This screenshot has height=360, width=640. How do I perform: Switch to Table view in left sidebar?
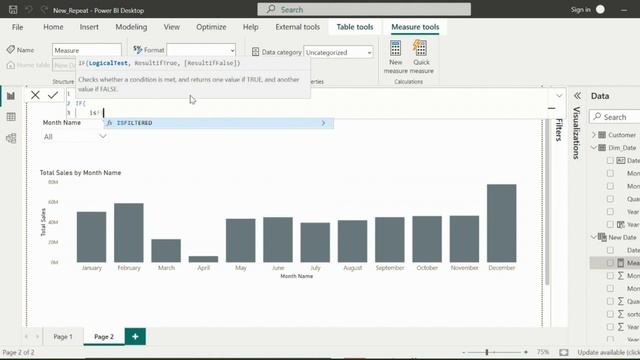pyautogui.click(x=11, y=117)
